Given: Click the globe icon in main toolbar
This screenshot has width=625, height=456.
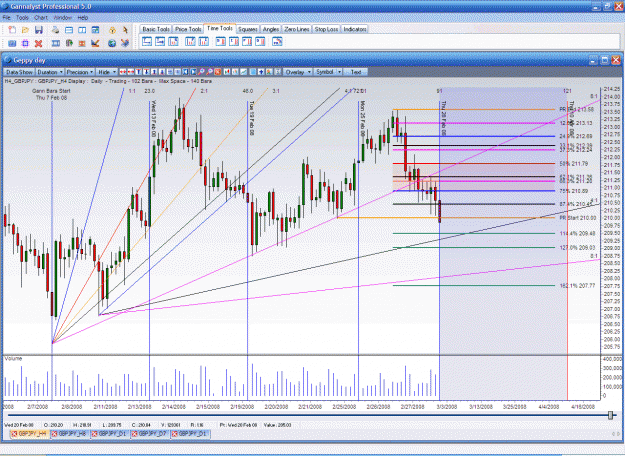Looking at the screenshot, I should (112, 43).
